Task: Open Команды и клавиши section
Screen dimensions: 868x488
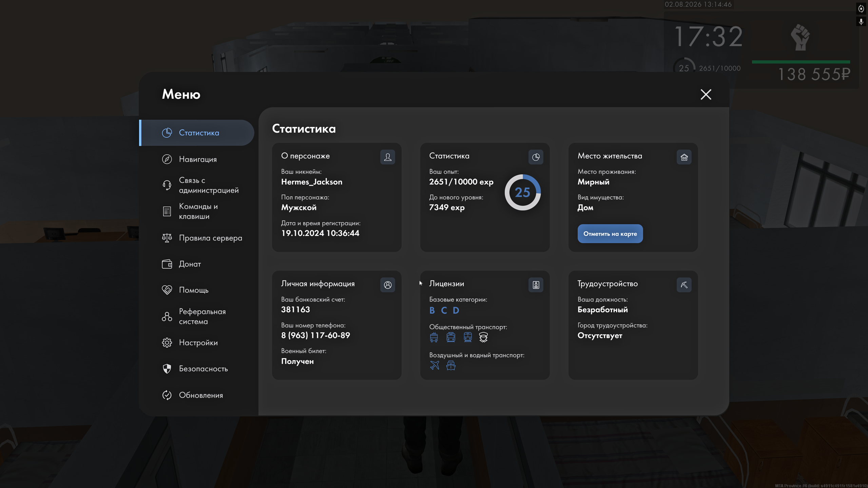Action: pyautogui.click(x=197, y=211)
